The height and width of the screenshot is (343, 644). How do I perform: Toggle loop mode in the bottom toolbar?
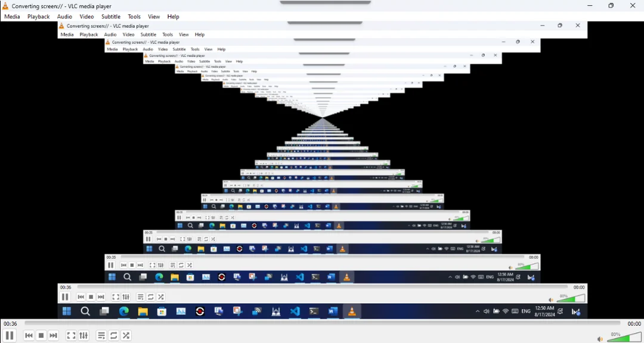tap(113, 336)
